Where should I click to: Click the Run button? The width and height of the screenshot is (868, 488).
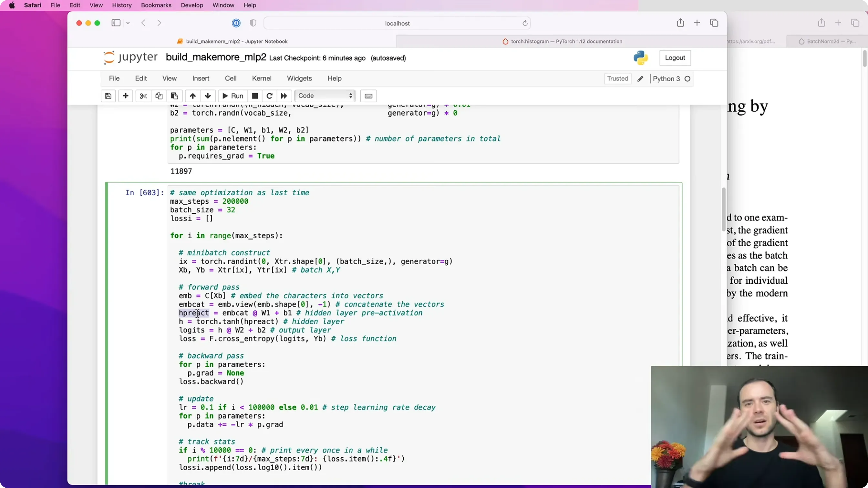coord(233,96)
